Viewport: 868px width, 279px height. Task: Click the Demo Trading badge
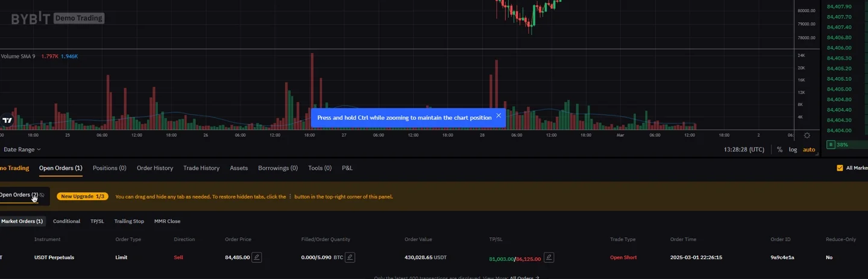[x=79, y=18]
